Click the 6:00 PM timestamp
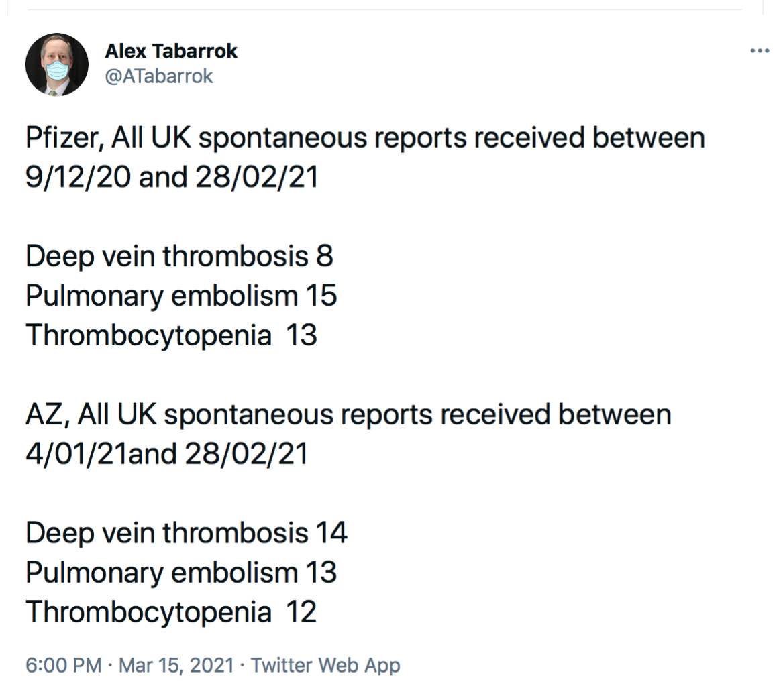Image resolution: width=781 pixels, height=700 pixels. (x=63, y=665)
